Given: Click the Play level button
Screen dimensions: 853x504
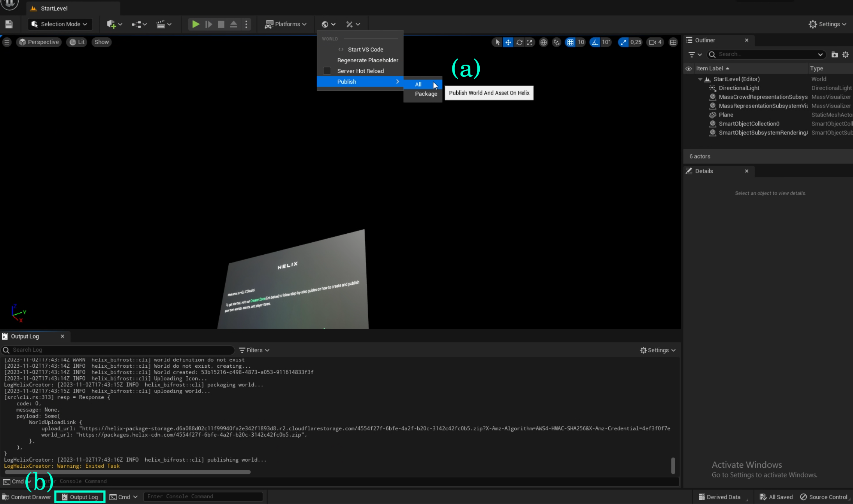Looking at the screenshot, I should coord(196,24).
